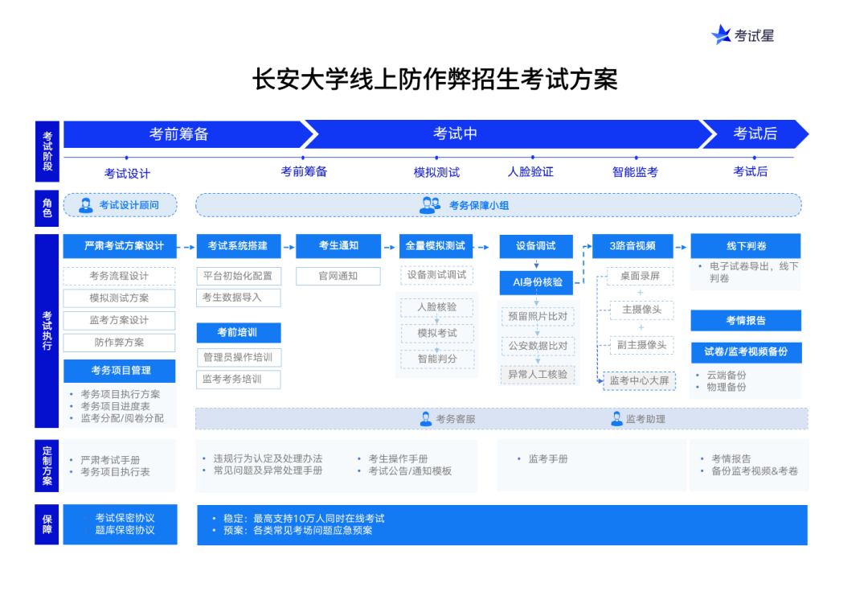Click the 模拟考试 dashed box
The width and height of the screenshot is (868, 612).
pyautogui.click(x=436, y=333)
